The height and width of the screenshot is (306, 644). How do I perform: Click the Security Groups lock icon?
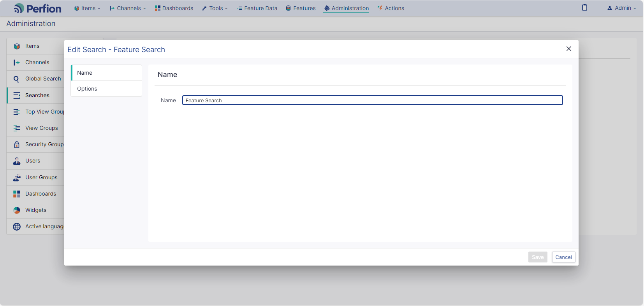click(x=17, y=145)
